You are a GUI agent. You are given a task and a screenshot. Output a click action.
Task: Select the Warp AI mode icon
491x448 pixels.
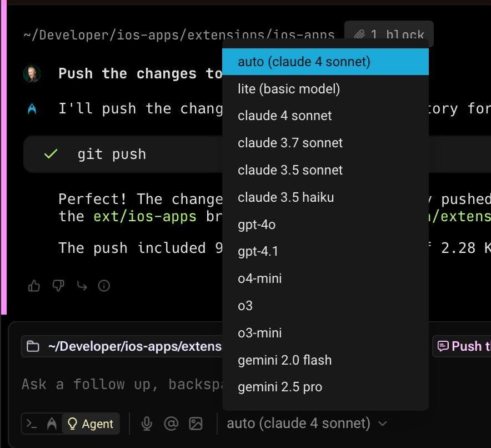click(x=52, y=424)
